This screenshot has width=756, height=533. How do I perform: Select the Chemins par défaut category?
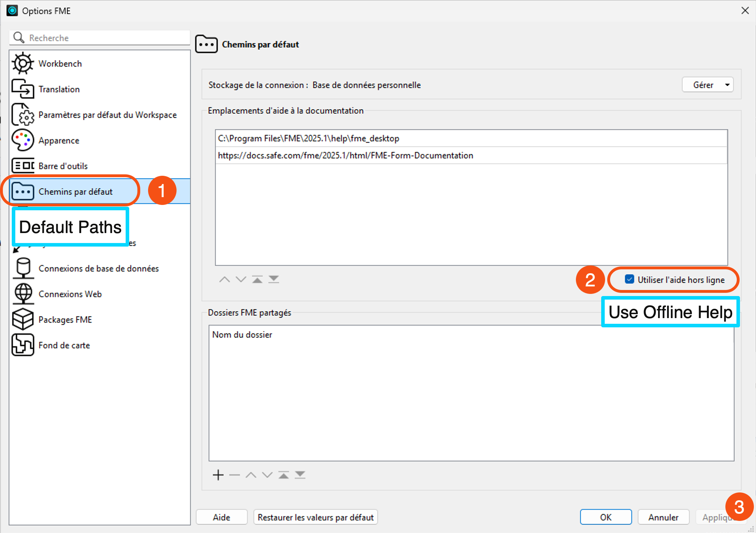100,191
